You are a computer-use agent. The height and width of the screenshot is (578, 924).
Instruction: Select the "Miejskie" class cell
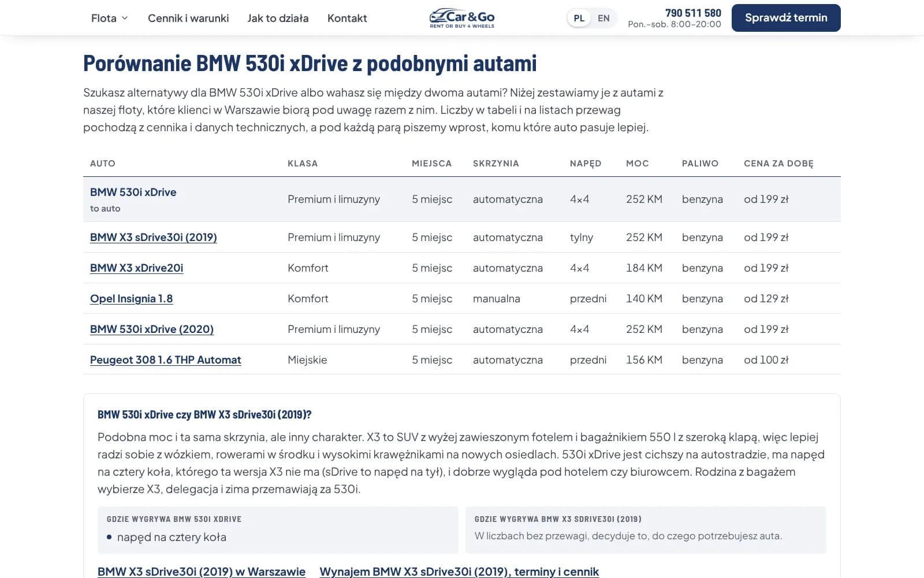[307, 360]
